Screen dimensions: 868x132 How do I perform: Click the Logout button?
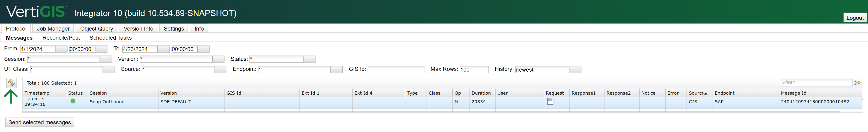tap(855, 18)
